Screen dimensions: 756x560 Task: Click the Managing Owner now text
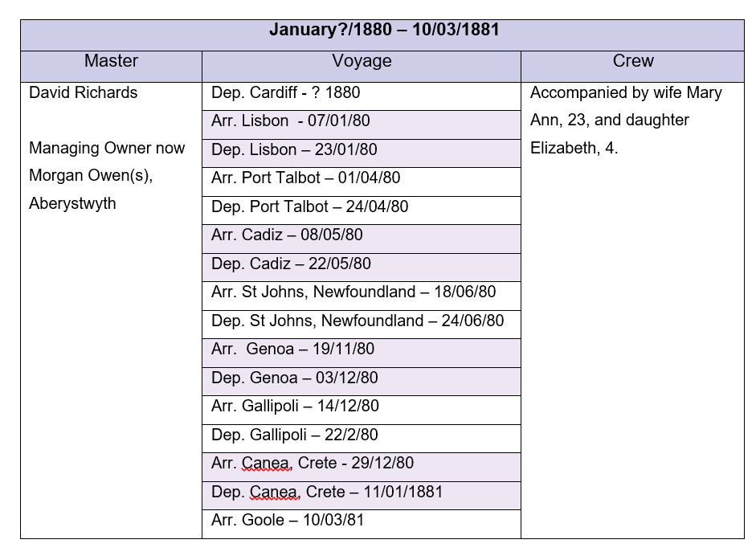click(106, 148)
